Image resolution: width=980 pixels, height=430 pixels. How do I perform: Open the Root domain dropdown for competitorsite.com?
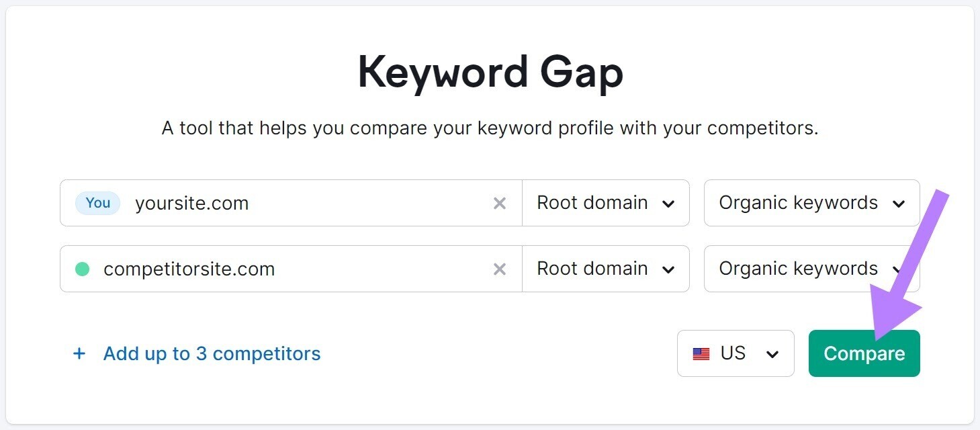[x=605, y=269]
